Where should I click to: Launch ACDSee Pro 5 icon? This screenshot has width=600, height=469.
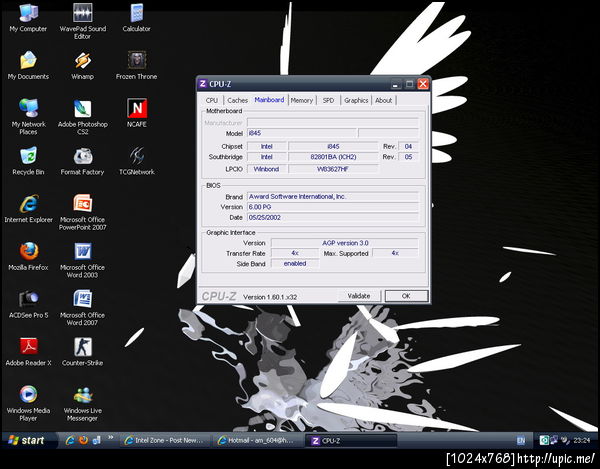[28, 304]
